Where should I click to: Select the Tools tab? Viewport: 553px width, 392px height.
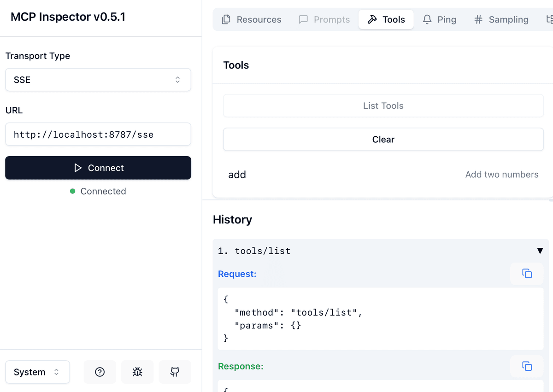tap(386, 19)
